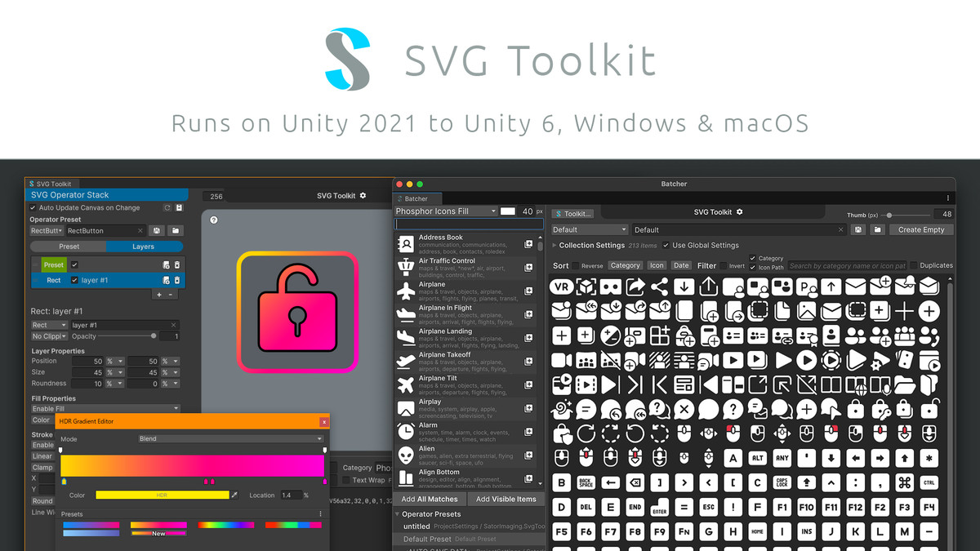Enable the Invert filter checkbox

pos(723,265)
